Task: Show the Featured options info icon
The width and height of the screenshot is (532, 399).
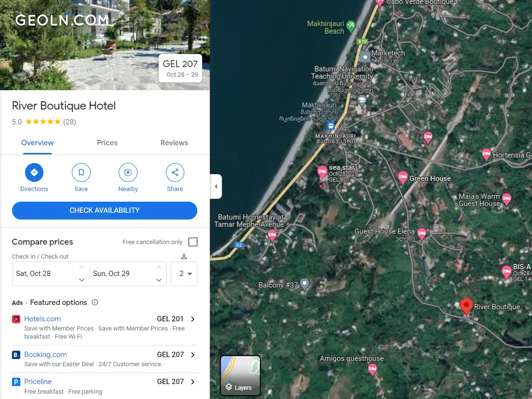Action: coord(95,303)
